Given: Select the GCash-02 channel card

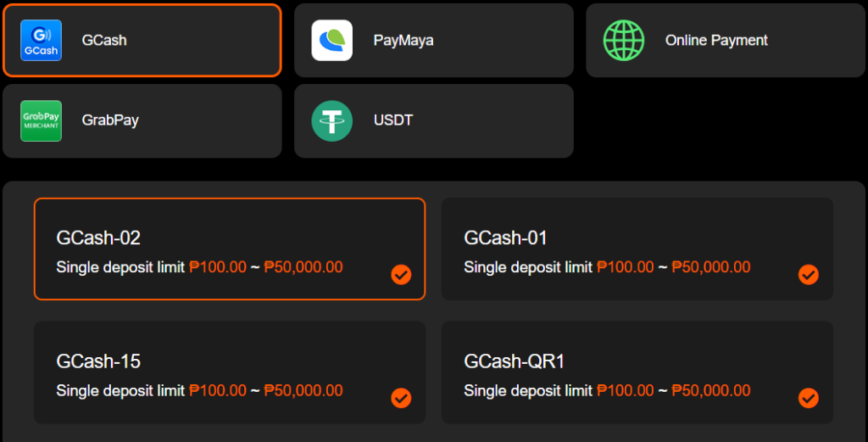Looking at the screenshot, I should (230, 249).
